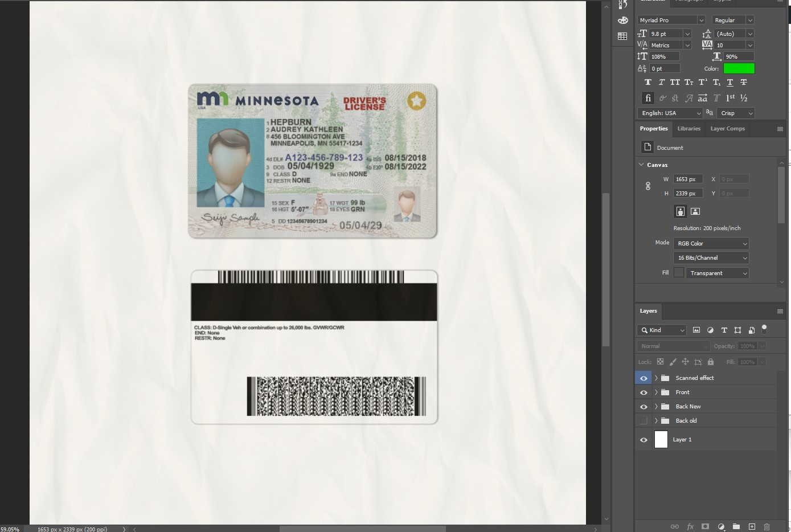Hide the Front group layer
This screenshot has width=791, height=532.
click(644, 392)
